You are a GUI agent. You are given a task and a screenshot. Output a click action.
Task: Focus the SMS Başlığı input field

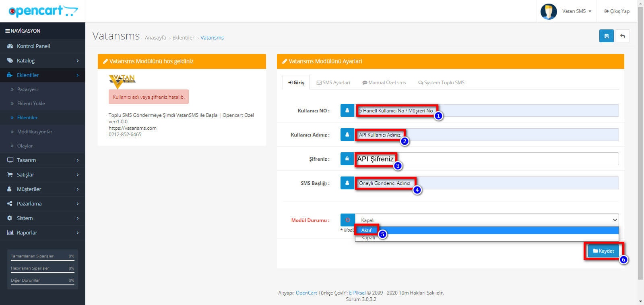pyautogui.click(x=486, y=183)
